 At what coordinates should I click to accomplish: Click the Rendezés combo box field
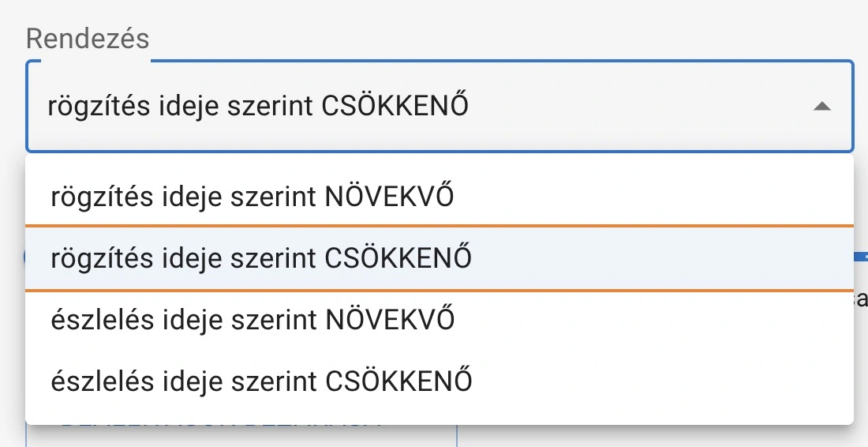[439, 106]
